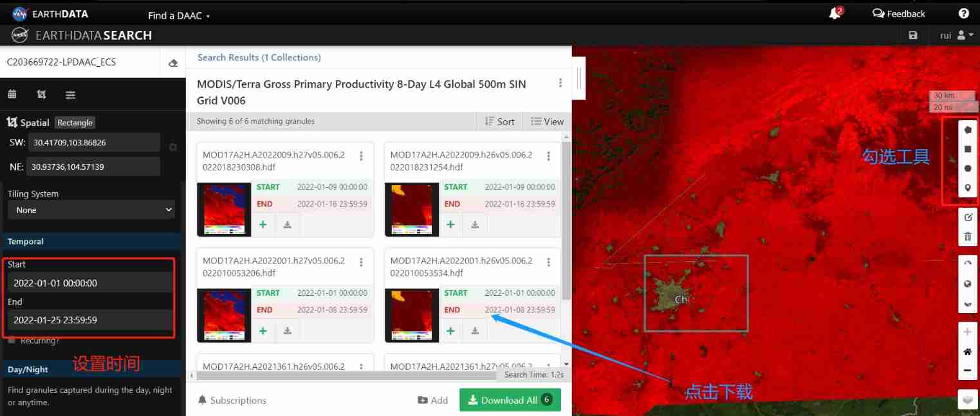Select the rectangle drawing tool on map

coord(968,149)
